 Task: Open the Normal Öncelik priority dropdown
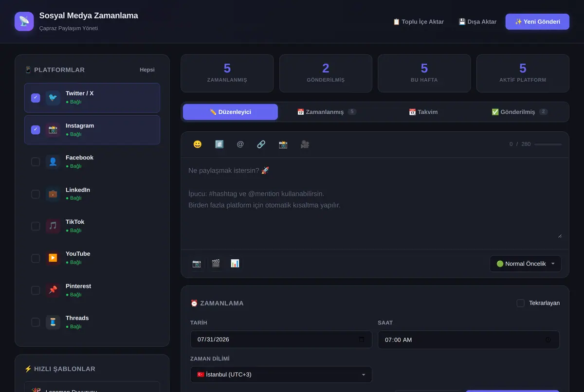(x=526, y=264)
